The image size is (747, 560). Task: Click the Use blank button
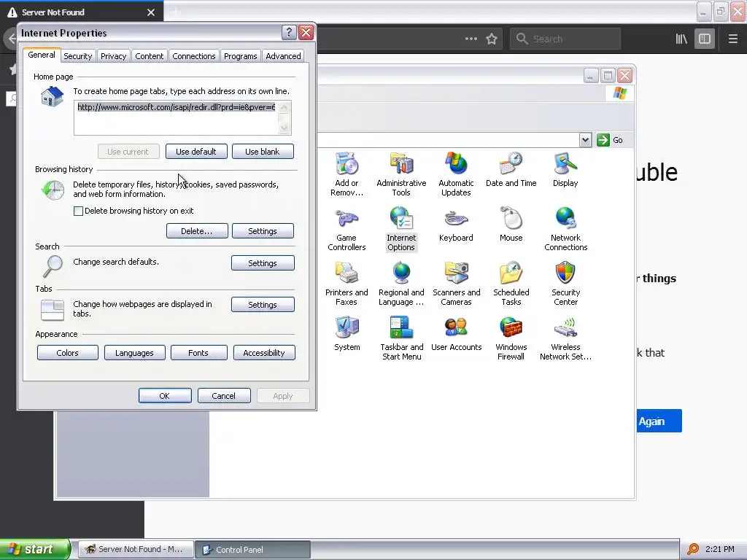(x=263, y=152)
